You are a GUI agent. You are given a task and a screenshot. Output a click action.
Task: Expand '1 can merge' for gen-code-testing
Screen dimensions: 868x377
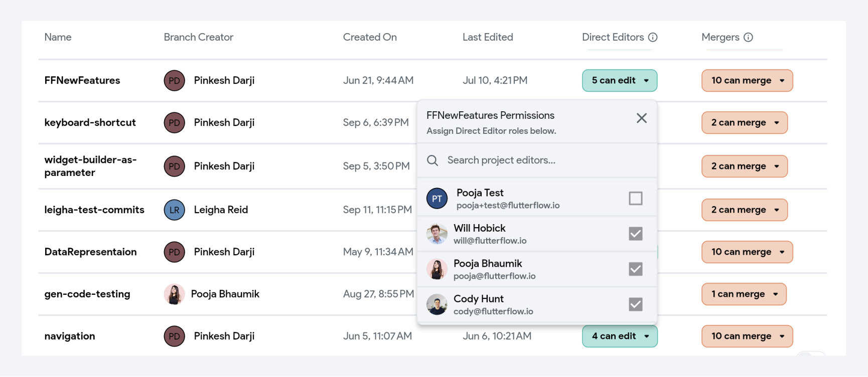tap(744, 294)
